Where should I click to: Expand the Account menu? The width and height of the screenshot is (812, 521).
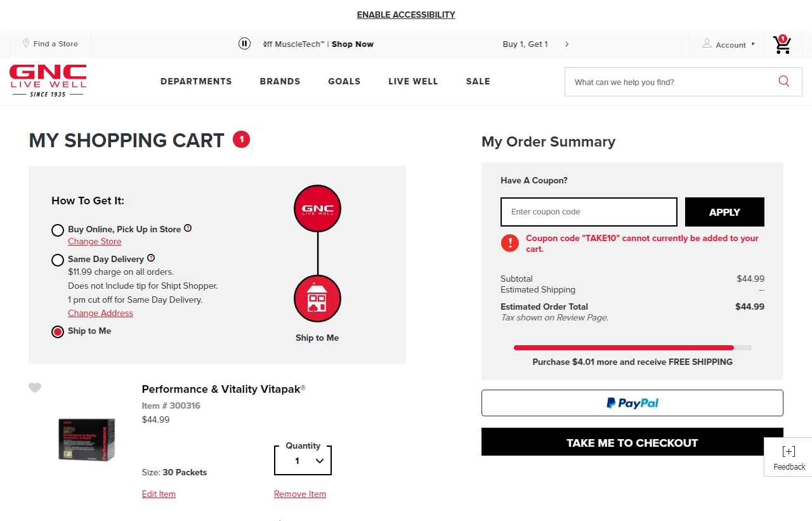pyautogui.click(x=728, y=44)
